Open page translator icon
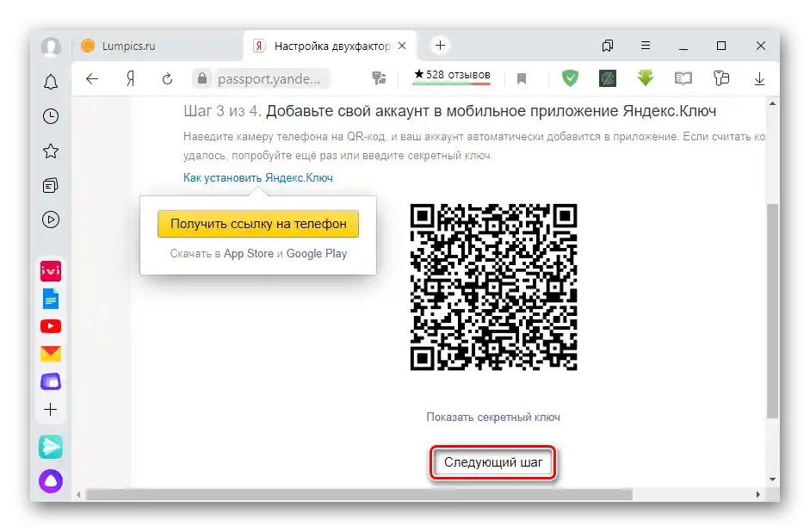The width and height of the screenshot is (810, 532). [x=379, y=78]
